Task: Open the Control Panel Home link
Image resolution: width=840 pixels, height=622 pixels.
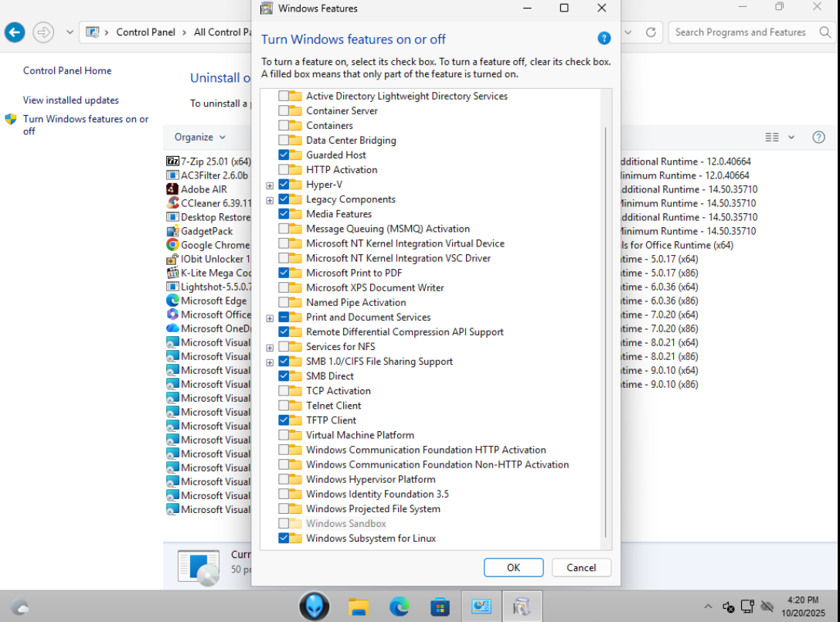Action: click(x=67, y=71)
